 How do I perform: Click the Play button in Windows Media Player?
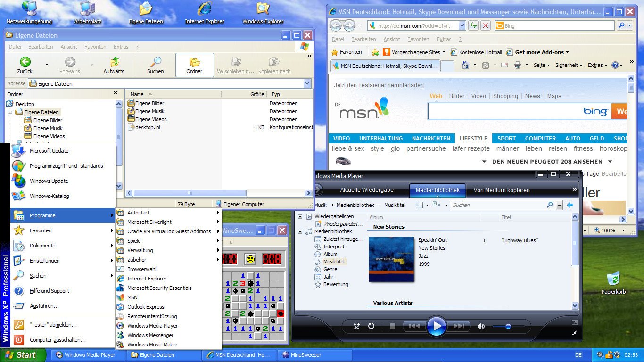437,326
